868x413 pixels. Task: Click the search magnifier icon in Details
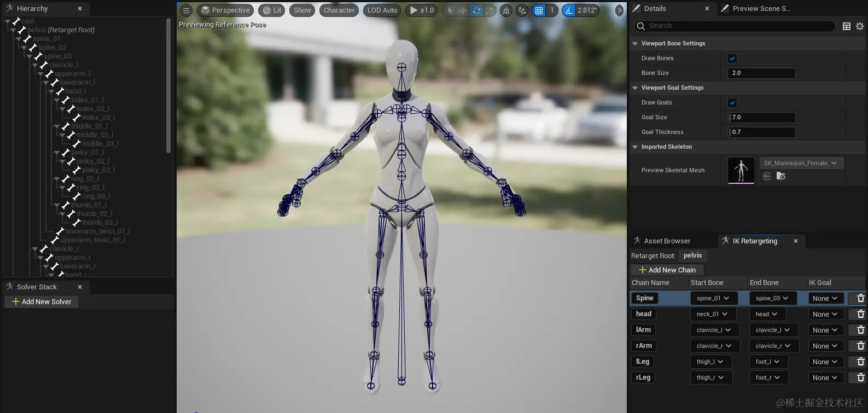click(640, 26)
